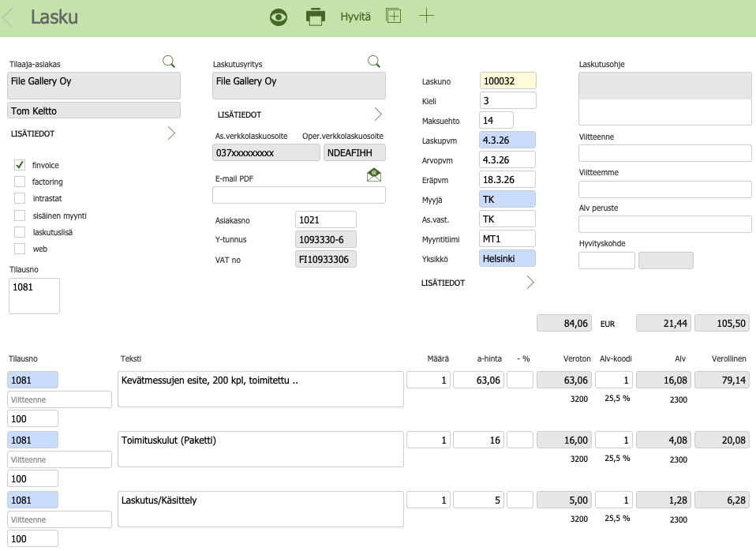Search Tilaaja-asiakas with magnifier icon
This screenshot has height=551, width=756.
click(x=169, y=62)
